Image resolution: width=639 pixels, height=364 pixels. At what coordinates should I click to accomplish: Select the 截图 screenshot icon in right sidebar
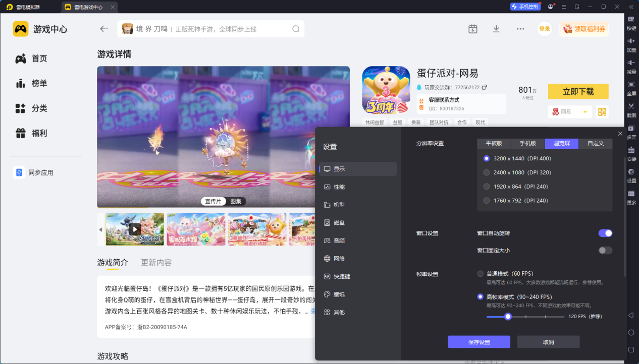tap(631, 109)
